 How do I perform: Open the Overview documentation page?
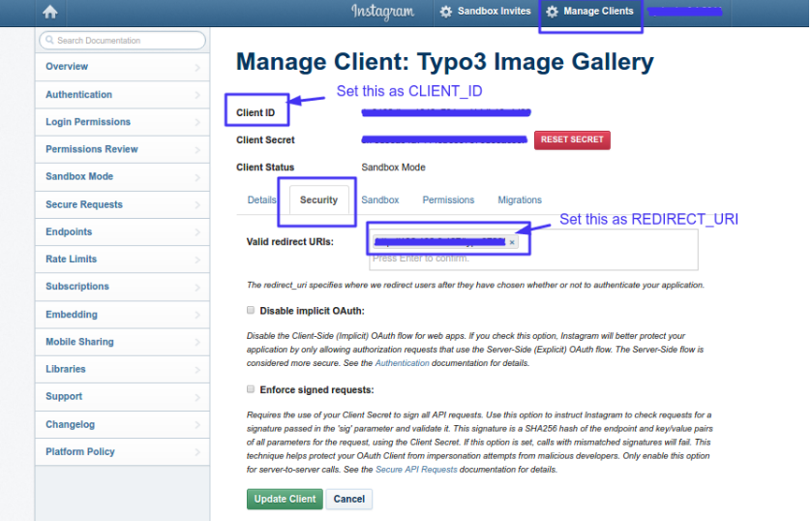pyautogui.click(x=122, y=67)
